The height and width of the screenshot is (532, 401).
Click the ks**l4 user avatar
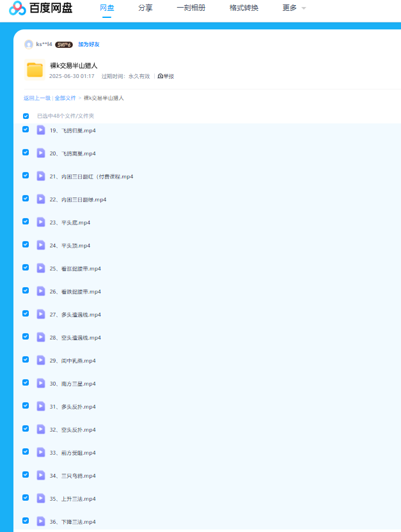click(x=29, y=44)
